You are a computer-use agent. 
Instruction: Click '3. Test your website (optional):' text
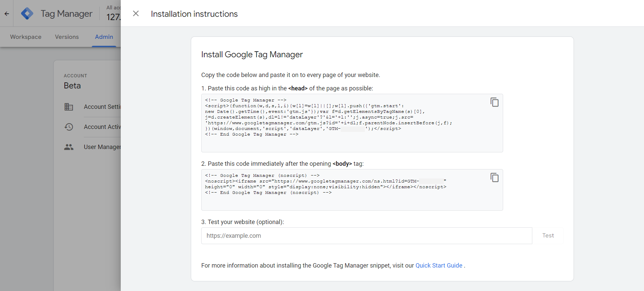pos(243,222)
